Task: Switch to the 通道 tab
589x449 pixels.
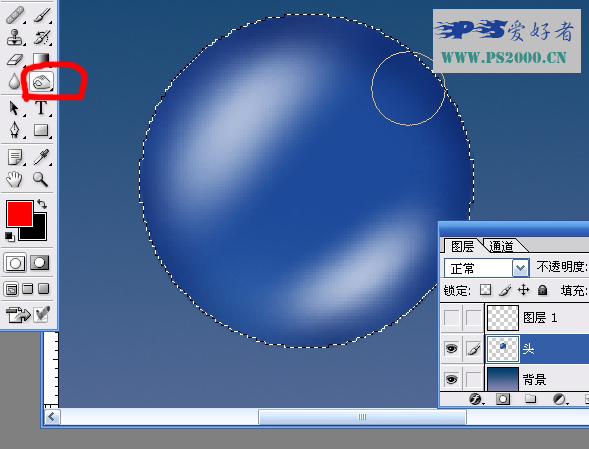Action: [501, 246]
